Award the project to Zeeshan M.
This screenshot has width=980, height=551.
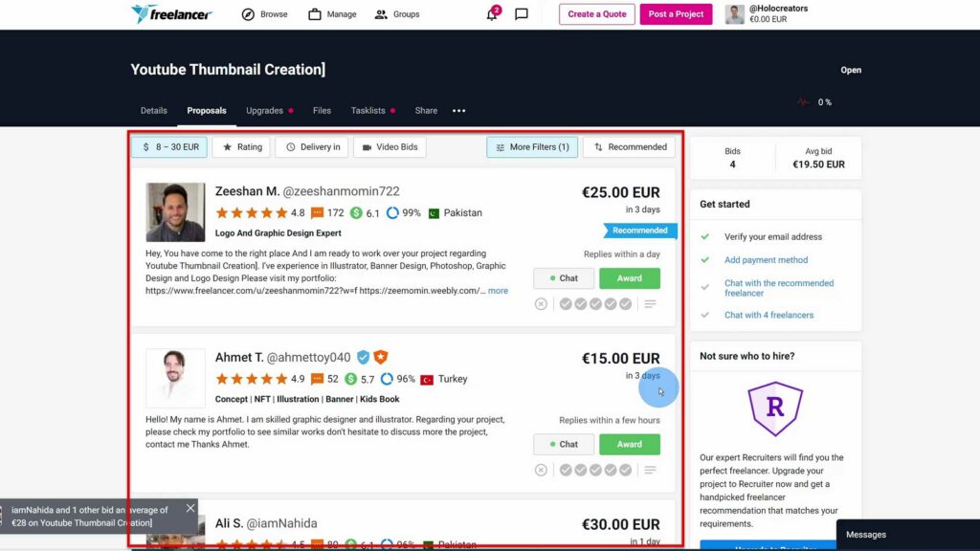630,278
